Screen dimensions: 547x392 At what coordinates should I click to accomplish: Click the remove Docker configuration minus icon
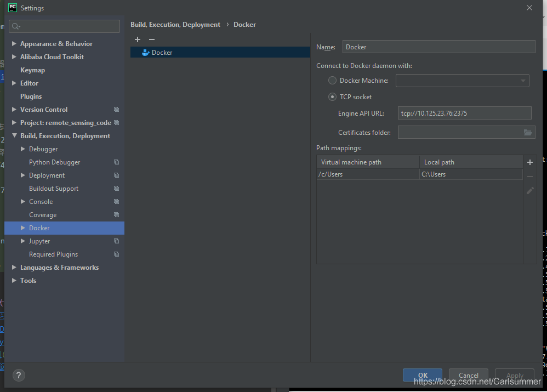(152, 39)
